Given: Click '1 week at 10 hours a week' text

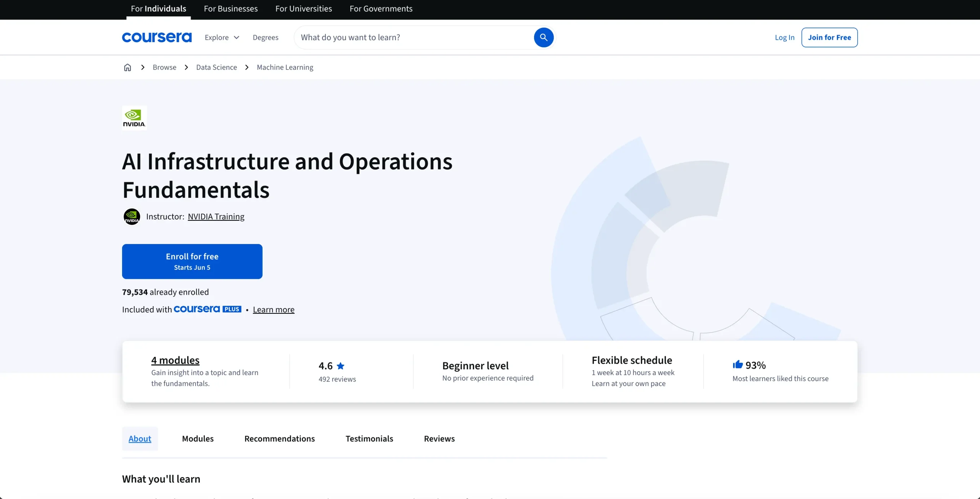Looking at the screenshot, I should (x=633, y=373).
